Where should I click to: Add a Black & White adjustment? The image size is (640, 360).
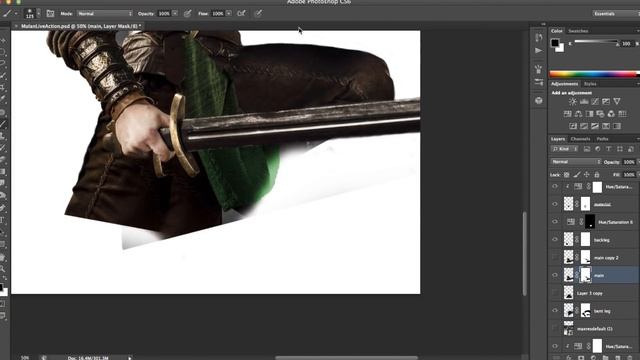pyautogui.click(x=589, y=114)
